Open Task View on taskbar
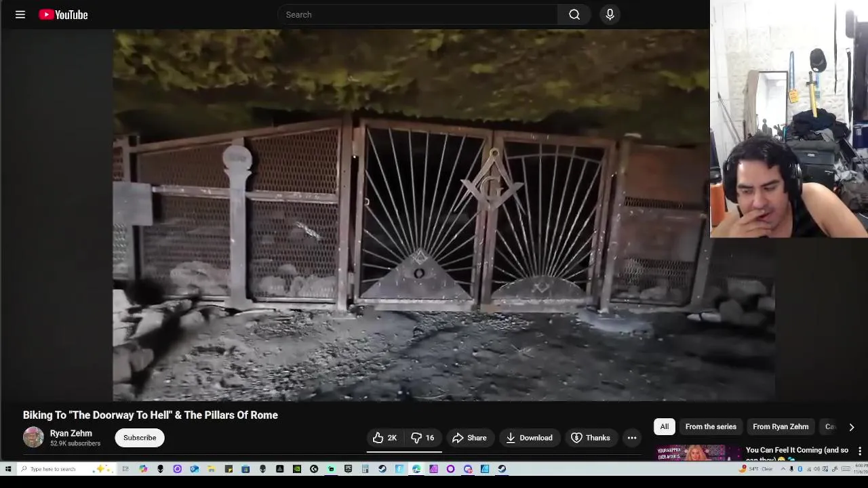 tap(125, 468)
